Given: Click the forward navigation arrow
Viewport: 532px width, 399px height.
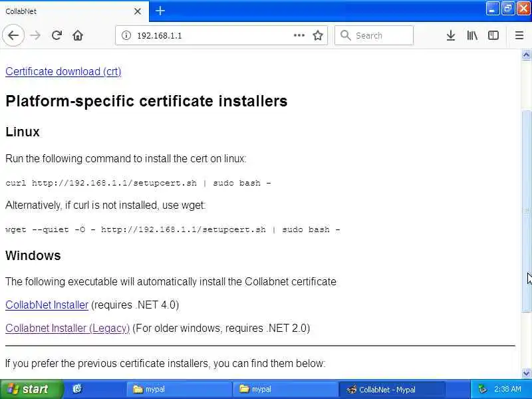Looking at the screenshot, I should tap(35, 35).
